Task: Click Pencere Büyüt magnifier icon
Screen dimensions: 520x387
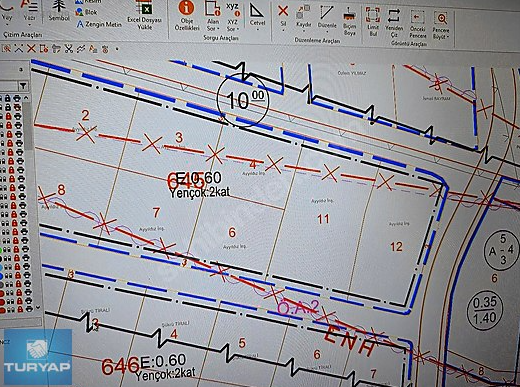Action: coord(442,18)
